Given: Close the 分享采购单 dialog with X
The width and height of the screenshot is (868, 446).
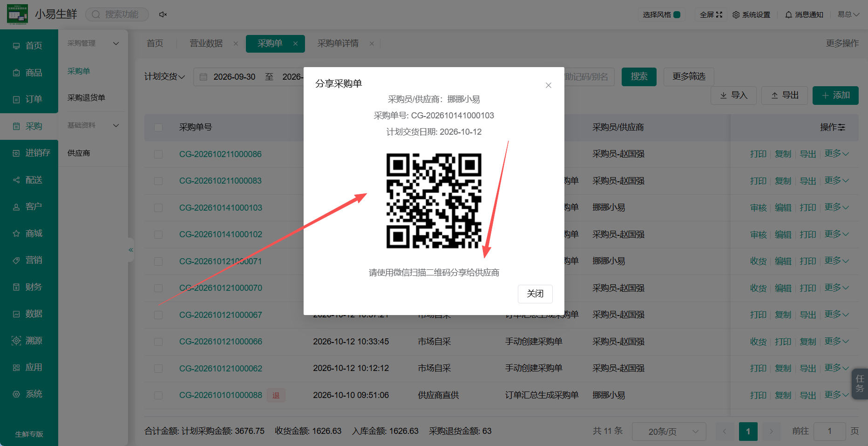Looking at the screenshot, I should [549, 85].
